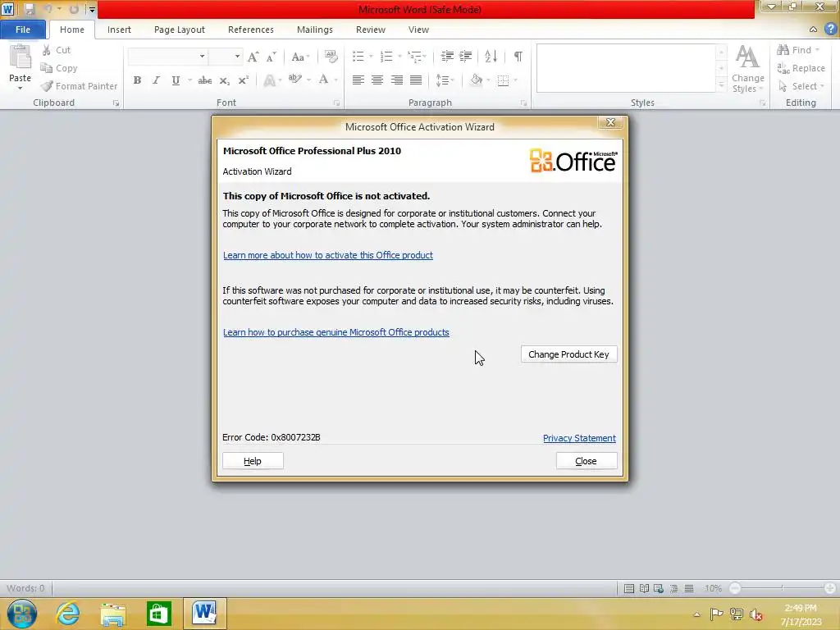The width and height of the screenshot is (840, 630).
Task: Toggle Strikethrough text formatting
Action: point(204,80)
